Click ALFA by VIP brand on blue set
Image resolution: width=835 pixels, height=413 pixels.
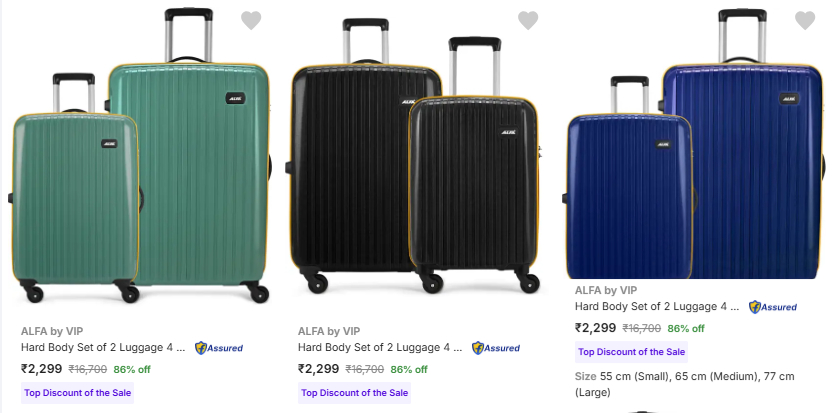click(606, 290)
